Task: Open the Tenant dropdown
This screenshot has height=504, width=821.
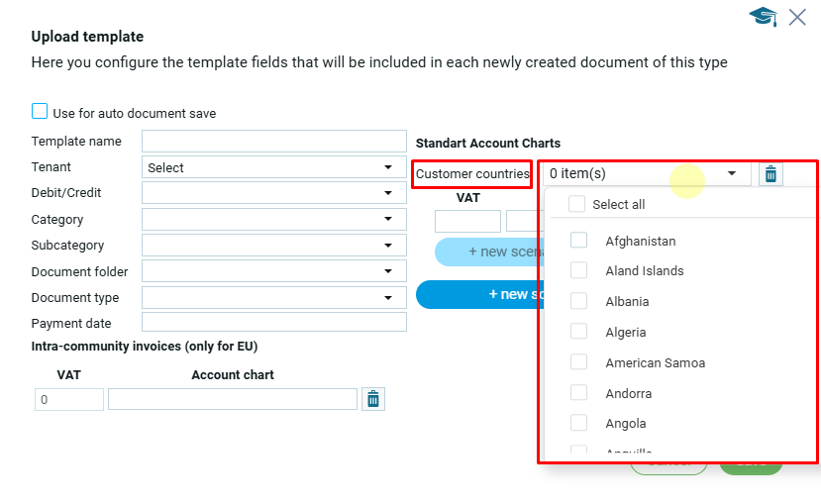Action: pos(274,167)
